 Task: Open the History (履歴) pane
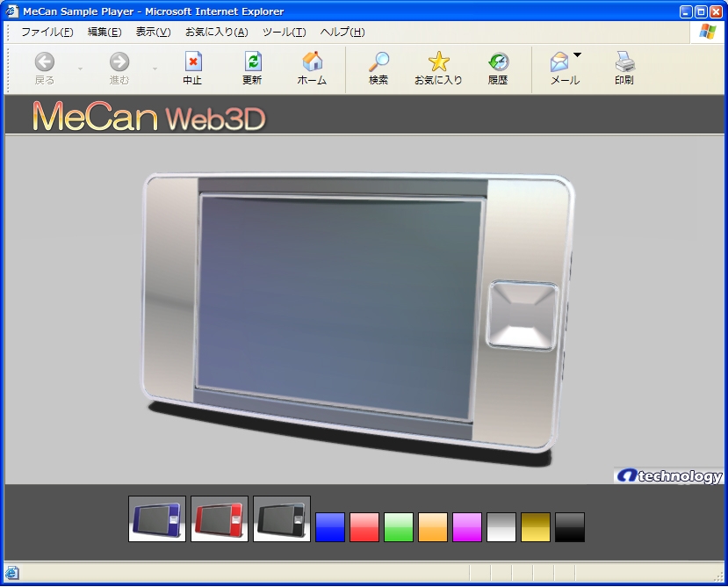(498, 69)
